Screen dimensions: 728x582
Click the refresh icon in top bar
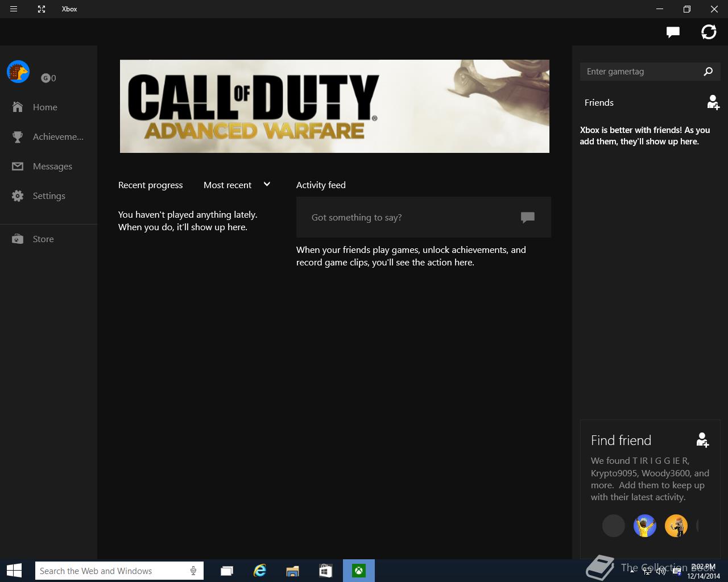click(709, 32)
